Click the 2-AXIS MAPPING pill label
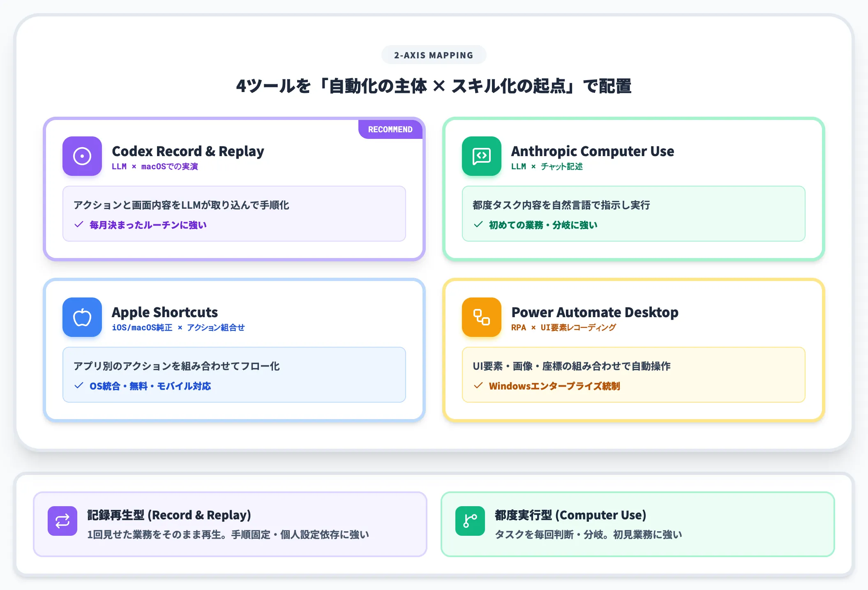 (434, 55)
